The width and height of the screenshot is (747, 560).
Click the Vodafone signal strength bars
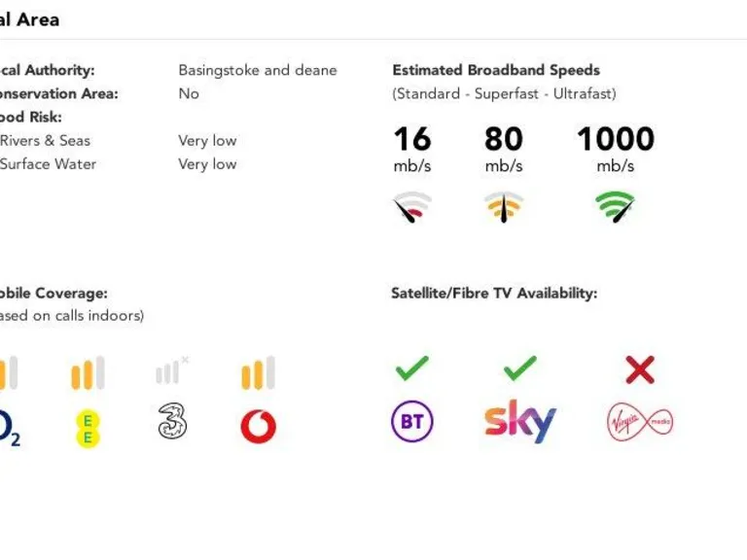pos(258,373)
